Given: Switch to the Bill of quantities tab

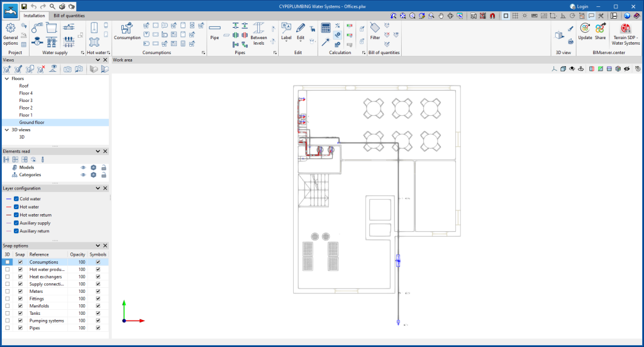Looking at the screenshot, I should pyautogui.click(x=69, y=15).
